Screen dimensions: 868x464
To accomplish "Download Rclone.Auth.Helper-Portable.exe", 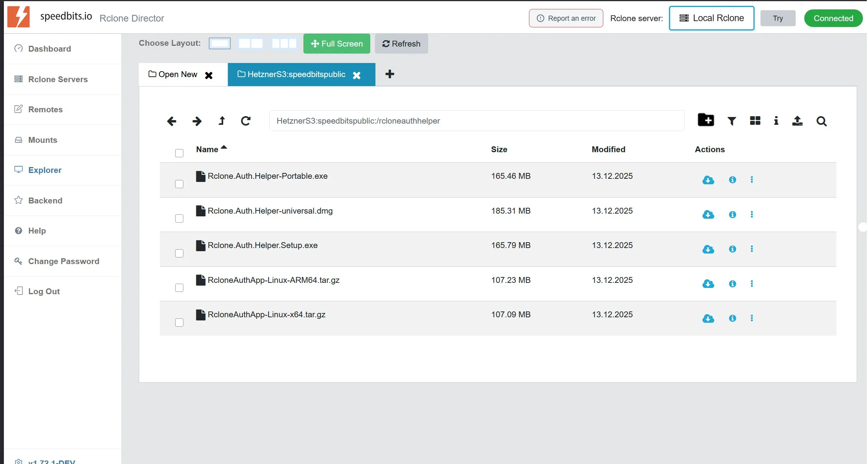I will pos(708,180).
